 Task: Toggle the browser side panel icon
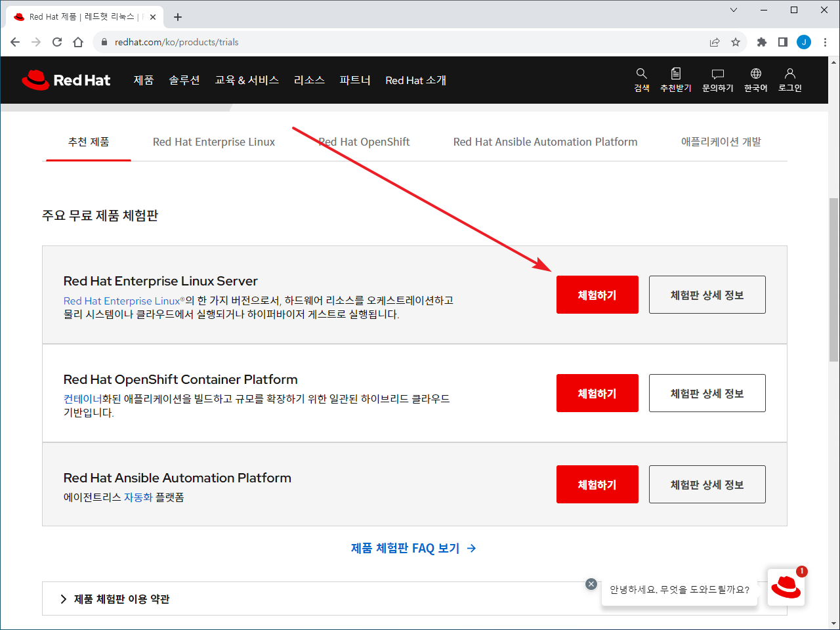click(x=783, y=42)
